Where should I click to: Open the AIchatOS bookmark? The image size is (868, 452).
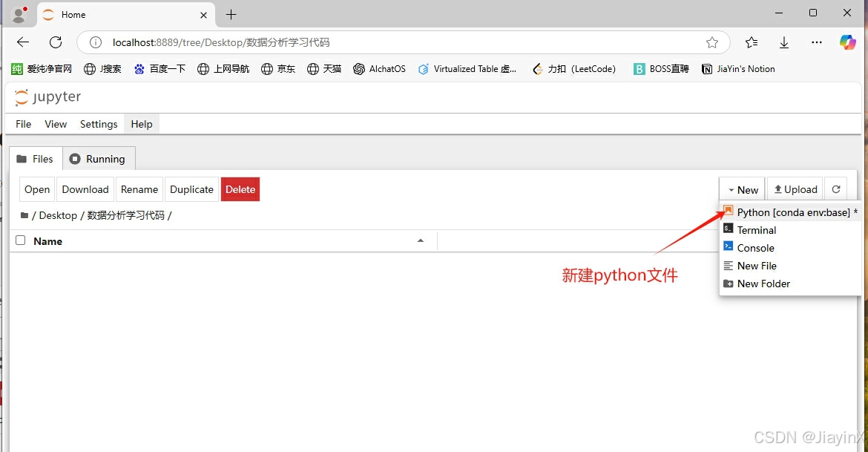[379, 69]
